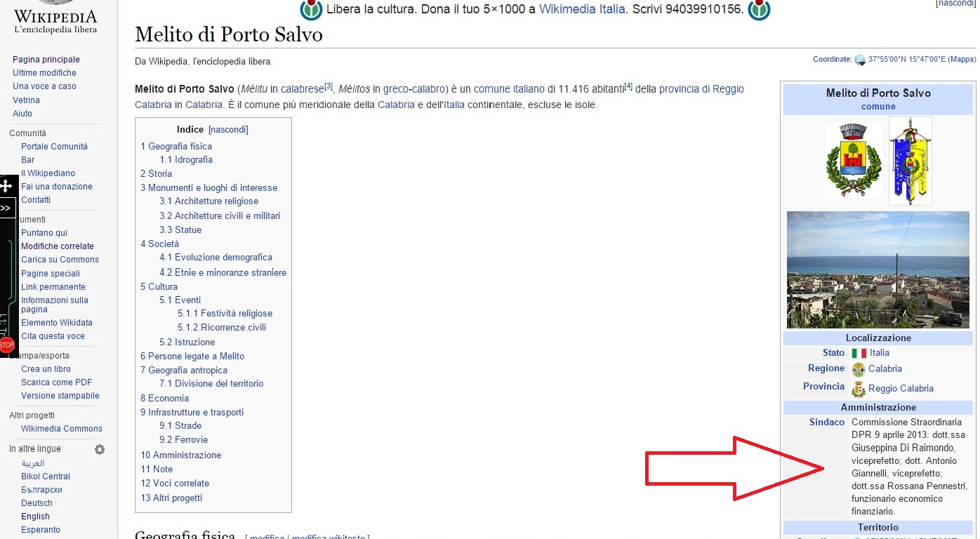The image size is (980, 539).
Task: Open Pagina principale in the sidebar
Action: point(46,60)
